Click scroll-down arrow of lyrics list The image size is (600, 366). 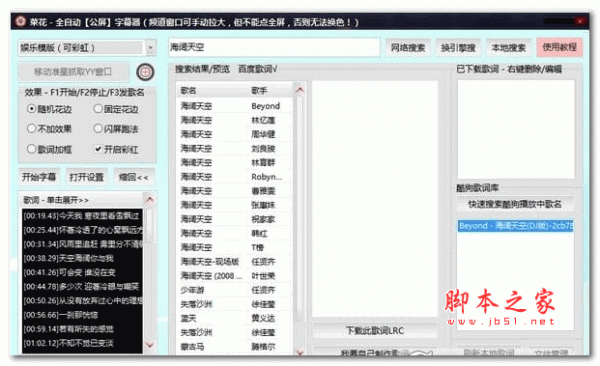coord(149,345)
